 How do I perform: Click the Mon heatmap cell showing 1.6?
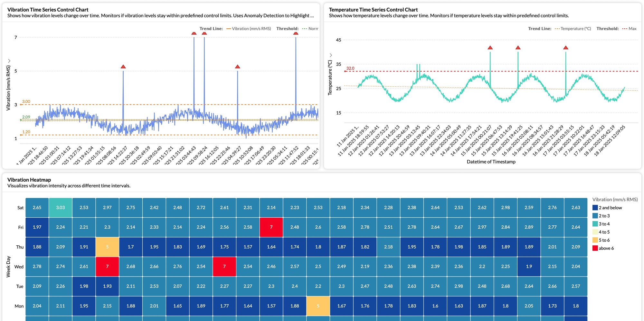click(x=435, y=306)
